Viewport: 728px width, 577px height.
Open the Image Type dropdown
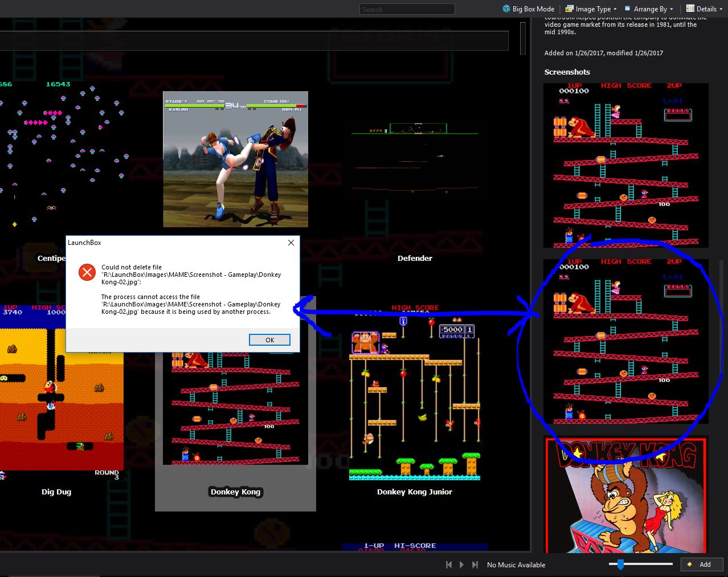click(591, 9)
